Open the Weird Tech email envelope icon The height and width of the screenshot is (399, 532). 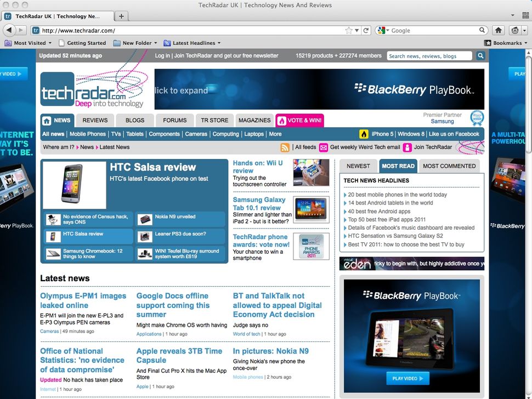(x=324, y=147)
